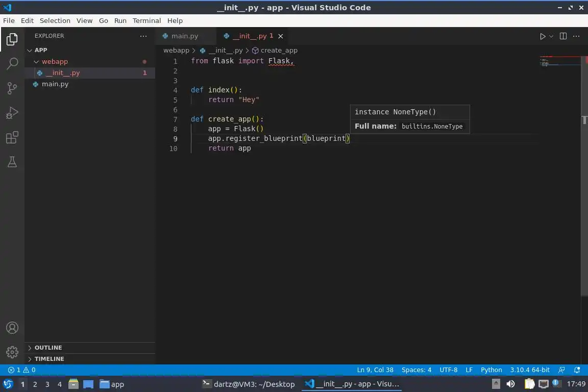Open the display tray icon
Viewport: 588px width, 392px height.
coord(544,384)
